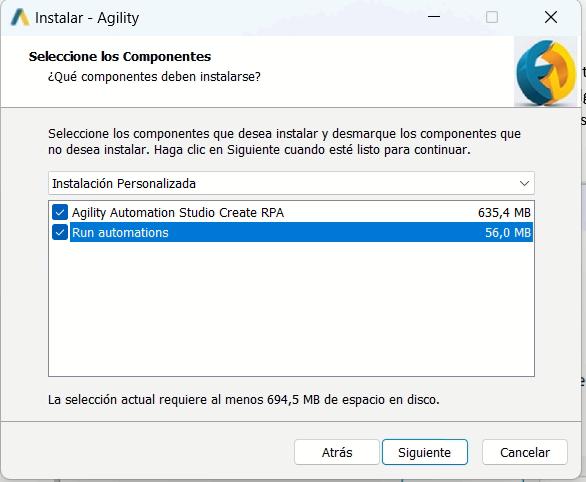Minimize the Instalar - Agility window
Image resolution: width=586 pixels, height=482 pixels.
pos(434,17)
